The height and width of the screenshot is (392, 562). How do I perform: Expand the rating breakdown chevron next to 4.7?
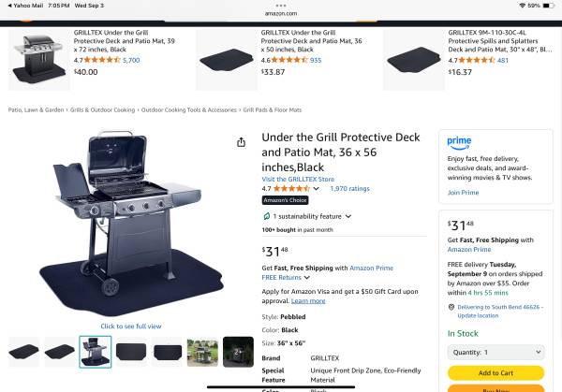[317, 188]
